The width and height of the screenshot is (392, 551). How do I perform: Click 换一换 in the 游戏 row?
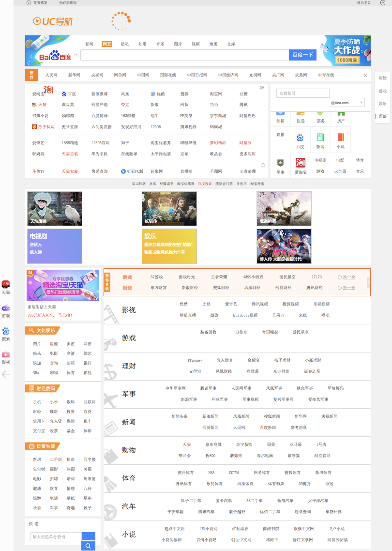[x=347, y=277]
